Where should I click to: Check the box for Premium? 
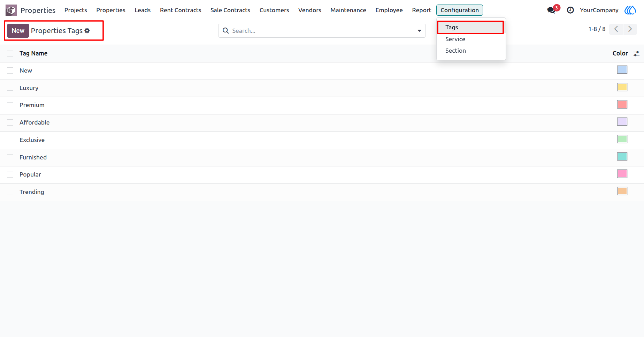tap(10, 105)
